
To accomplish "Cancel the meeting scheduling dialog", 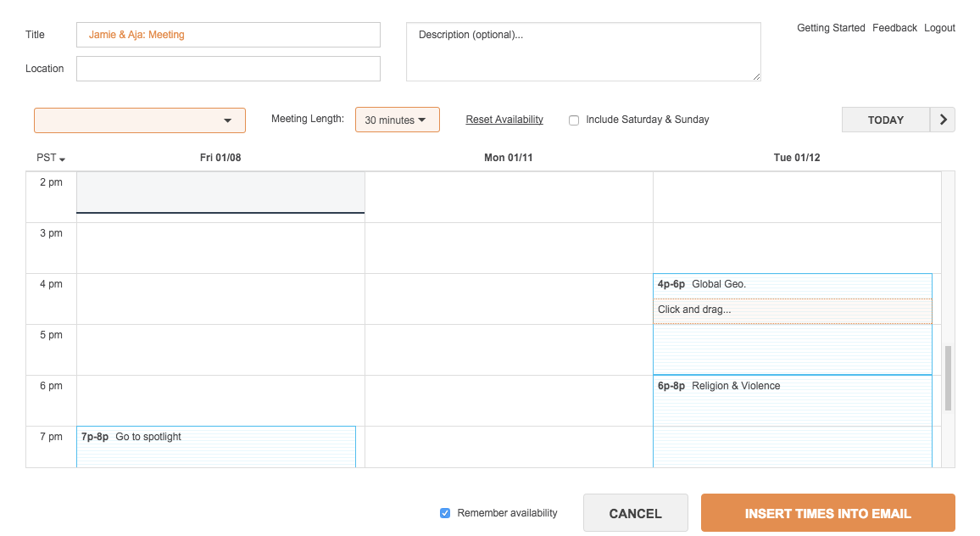I will pyautogui.click(x=636, y=513).
